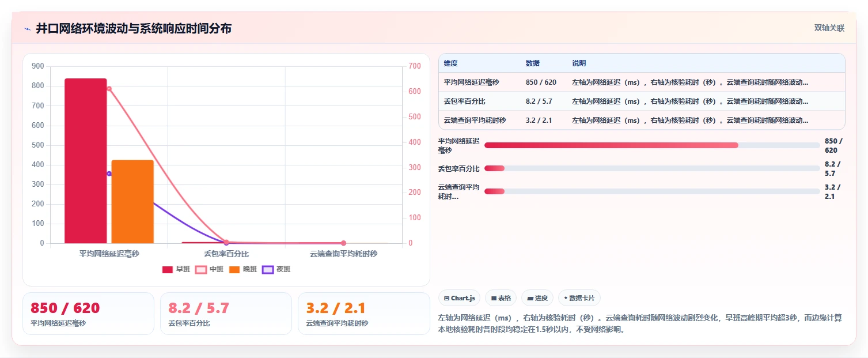Click the icon inside the 表格 chip
Screen dimensions: 868x358
point(494,298)
